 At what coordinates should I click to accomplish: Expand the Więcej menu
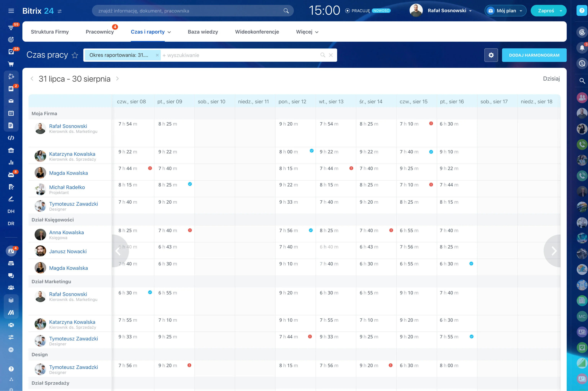(x=307, y=32)
